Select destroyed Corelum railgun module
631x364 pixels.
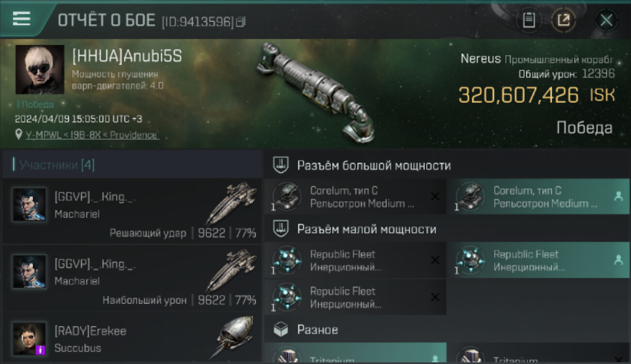[x=355, y=197]
